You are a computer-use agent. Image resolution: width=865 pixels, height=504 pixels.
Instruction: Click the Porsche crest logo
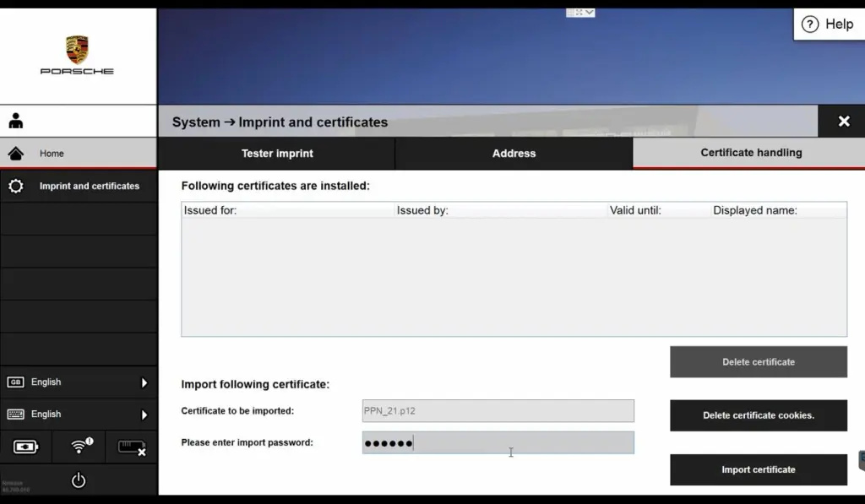(x=77, y=51)
